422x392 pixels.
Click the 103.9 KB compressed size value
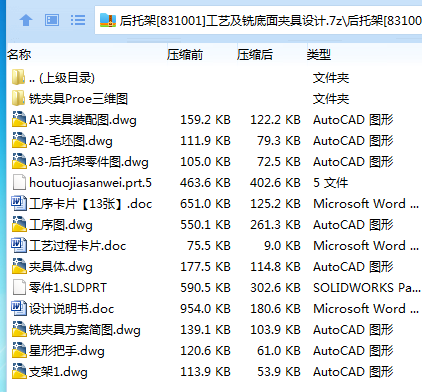[275, 330]
